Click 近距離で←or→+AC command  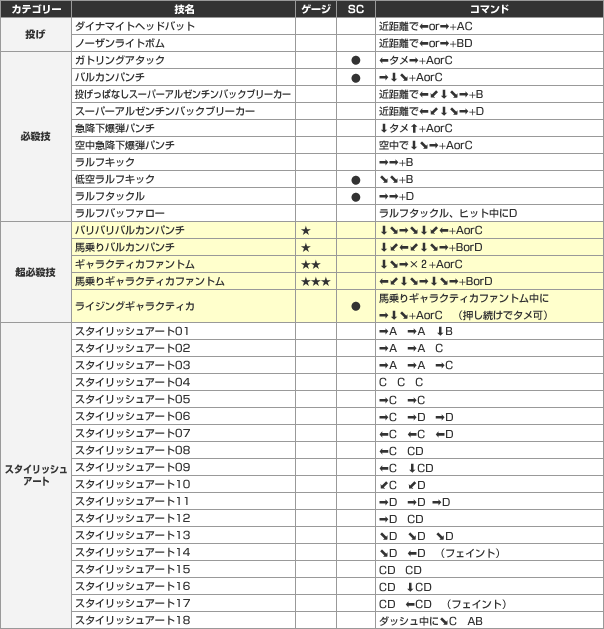pyautogui.click(x=426, y=26)
